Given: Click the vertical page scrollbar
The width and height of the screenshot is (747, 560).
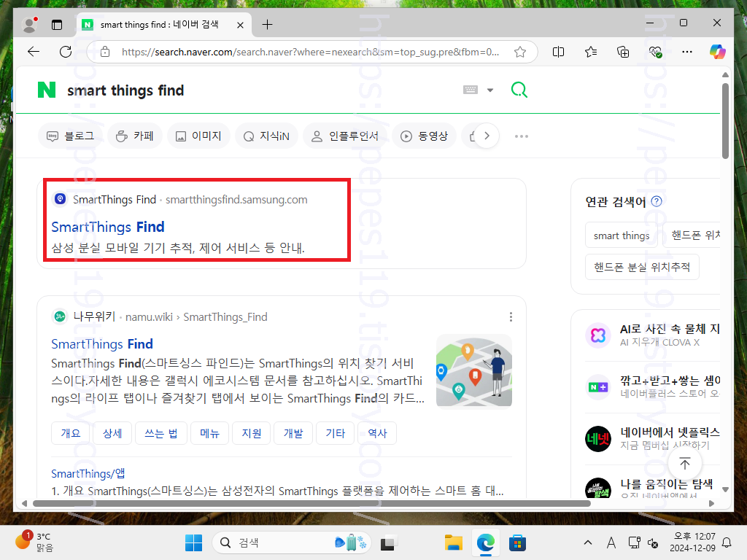Looking at the screenshot, I should [x=725, y=121].
